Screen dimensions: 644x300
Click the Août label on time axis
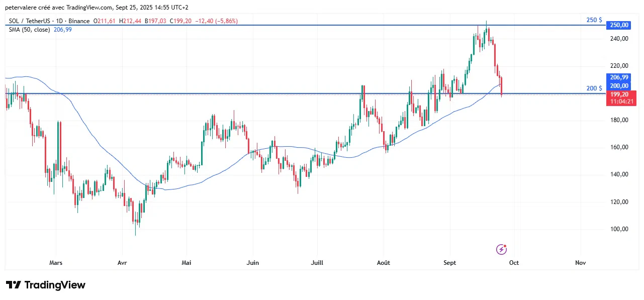tap(384, 263)
